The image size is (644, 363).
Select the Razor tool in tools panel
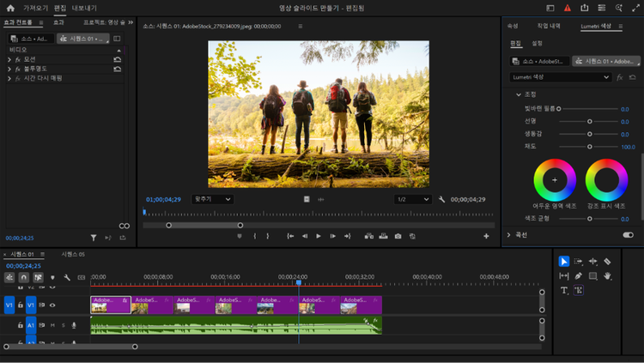tap(607, 261)
